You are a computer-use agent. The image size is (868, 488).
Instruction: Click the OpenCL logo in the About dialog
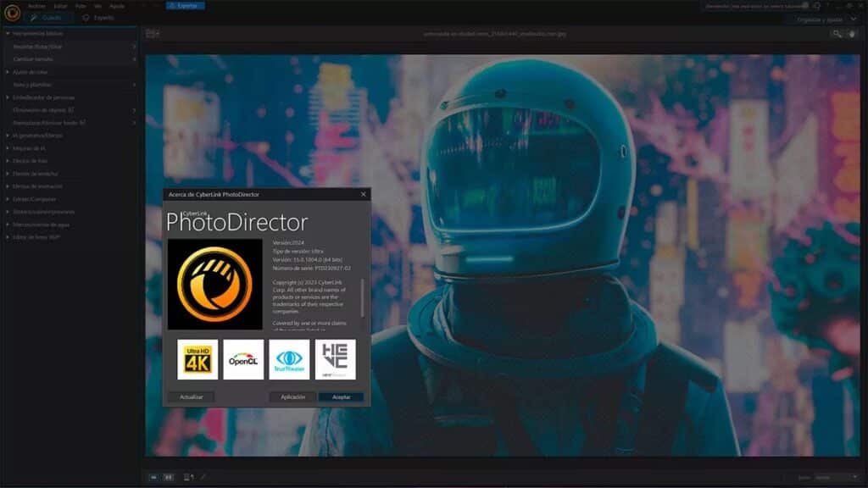coord(242,359)
